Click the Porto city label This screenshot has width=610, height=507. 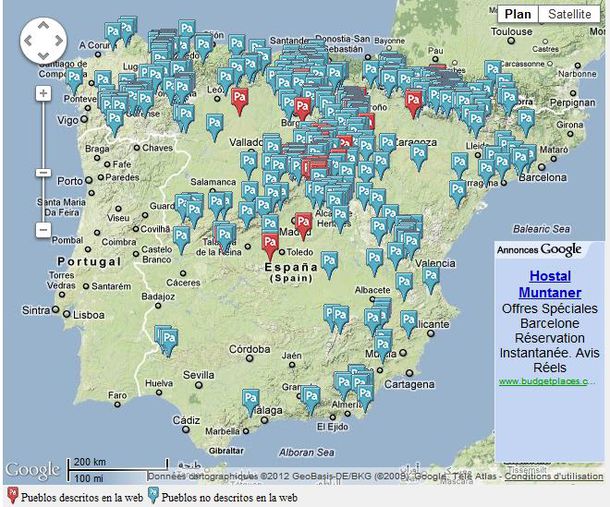click(x=70, y=181)
